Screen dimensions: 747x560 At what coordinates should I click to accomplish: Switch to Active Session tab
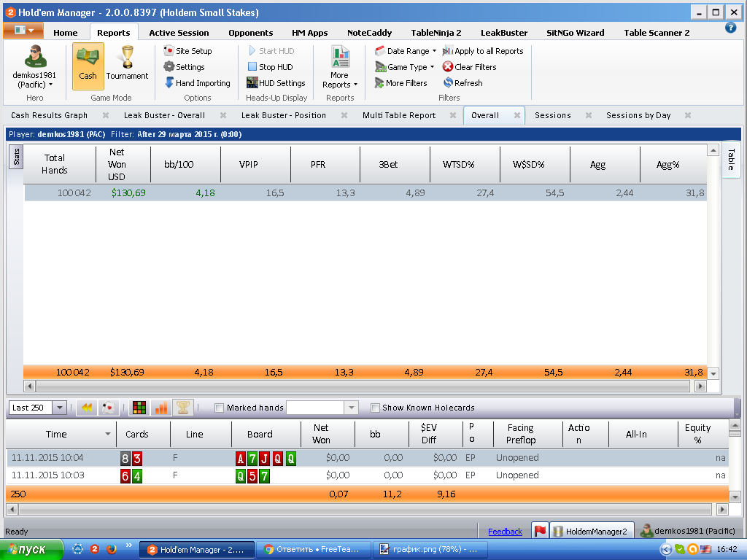click(x=179, y=33)
